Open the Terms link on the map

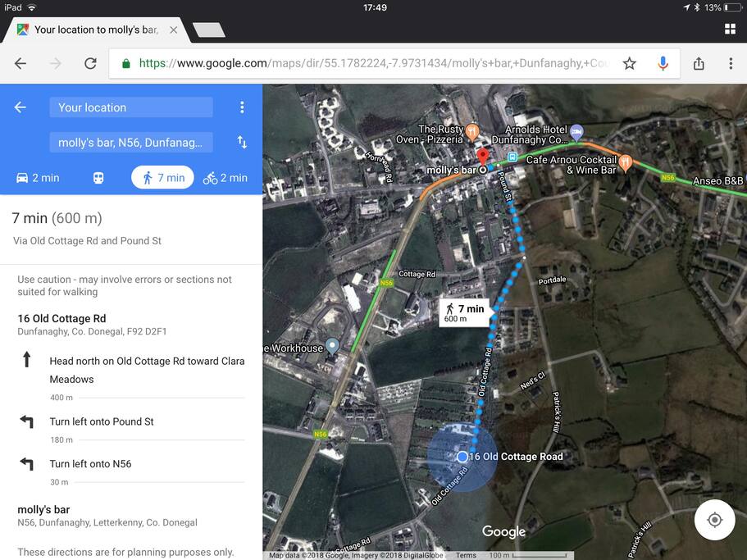point(466,555)
